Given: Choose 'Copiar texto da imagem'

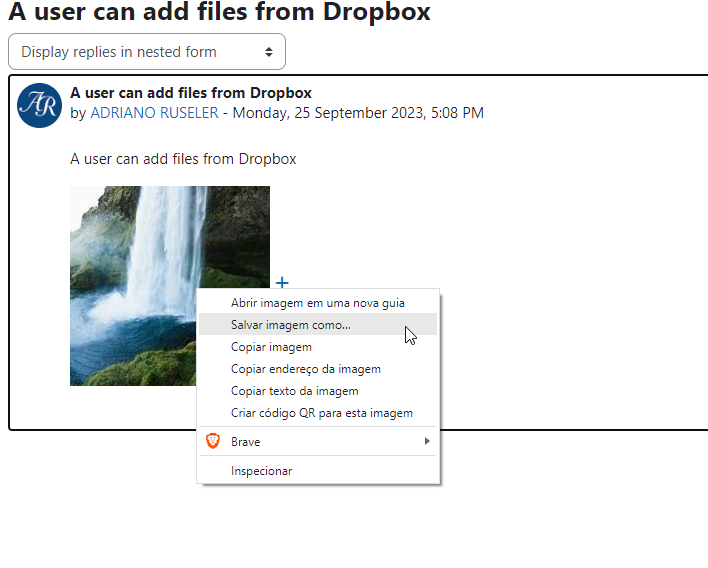Looking at the screenshot, I should tap(318, 391).
